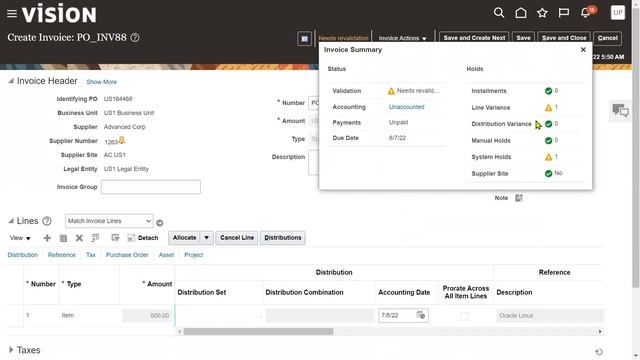640x360 pixels.
Task: Click the Oracle Linux description field
Action: point(550,316)
